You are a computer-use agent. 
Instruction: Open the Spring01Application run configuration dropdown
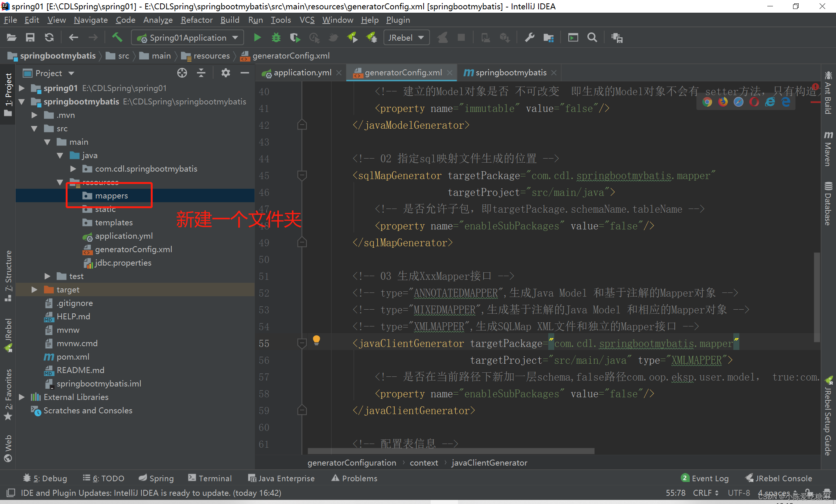(x=187, y=38)
